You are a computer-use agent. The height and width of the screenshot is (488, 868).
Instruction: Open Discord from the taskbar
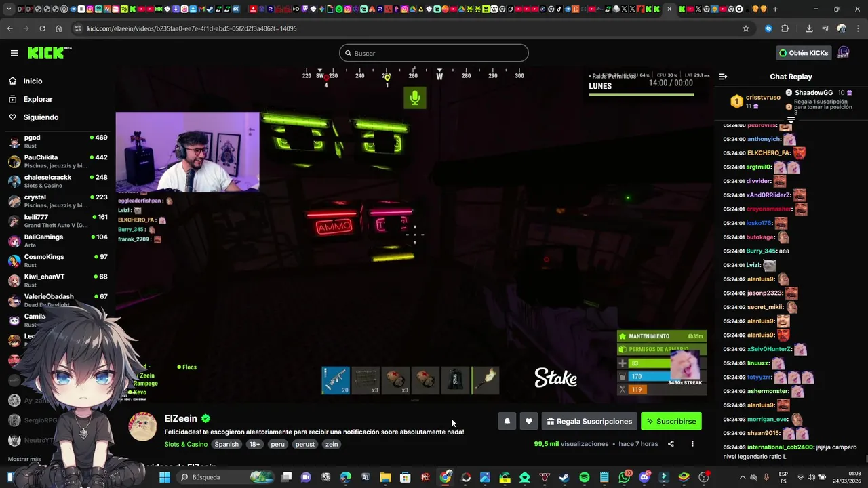click(x=644, y=477)
